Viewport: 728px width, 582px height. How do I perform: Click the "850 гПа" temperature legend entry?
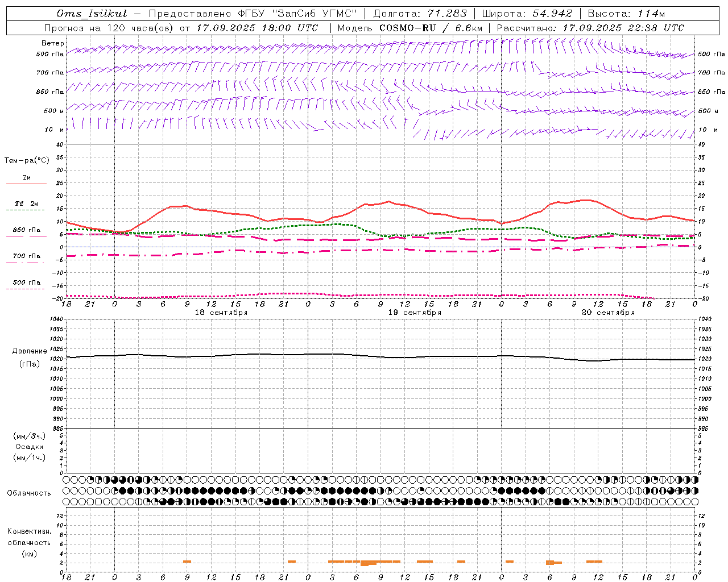pyautogui.click(x=27, y=230)
